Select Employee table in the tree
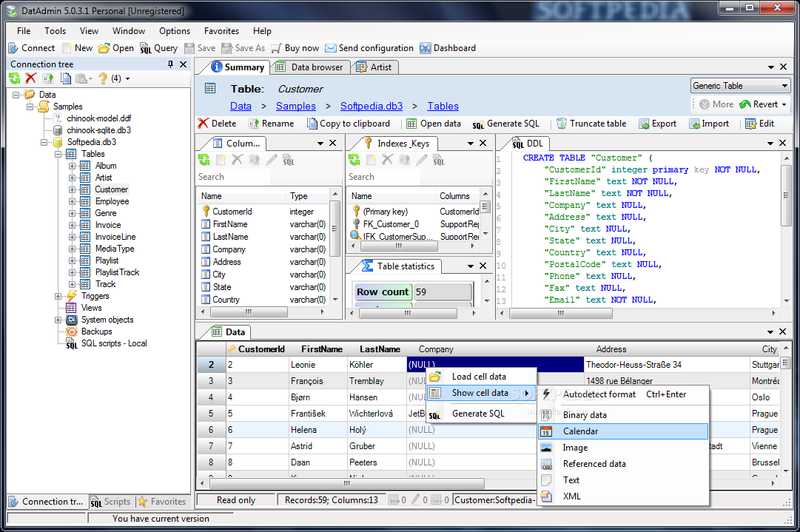Image resolution: width=800 pixels, height=532 pixels. [112, 201]
